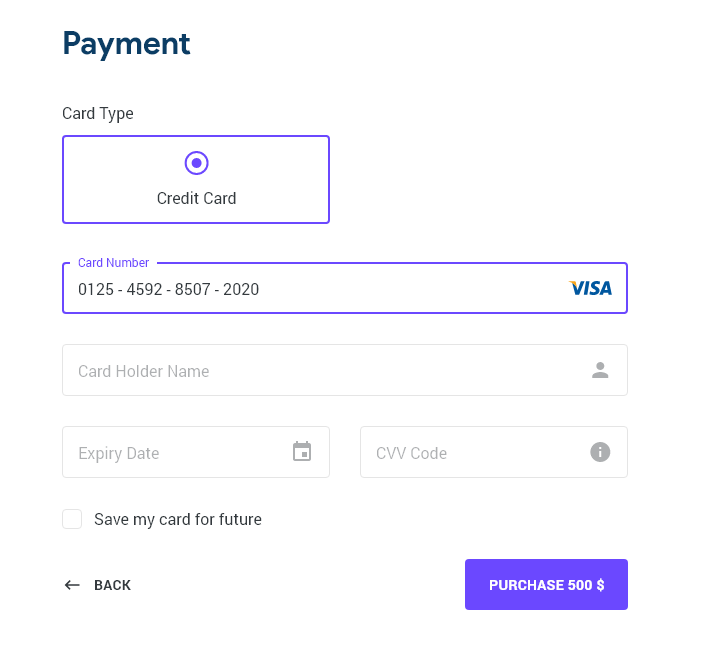Click the Payment heading
702x669 pixels.
coord(126,44)
